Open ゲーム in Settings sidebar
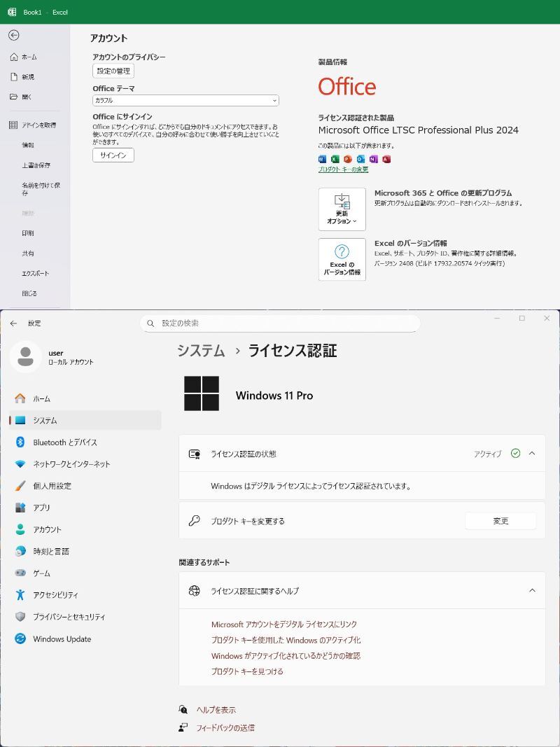Image resolution: width=560 pixels, height=747 pixels. [x=85, y=573]
